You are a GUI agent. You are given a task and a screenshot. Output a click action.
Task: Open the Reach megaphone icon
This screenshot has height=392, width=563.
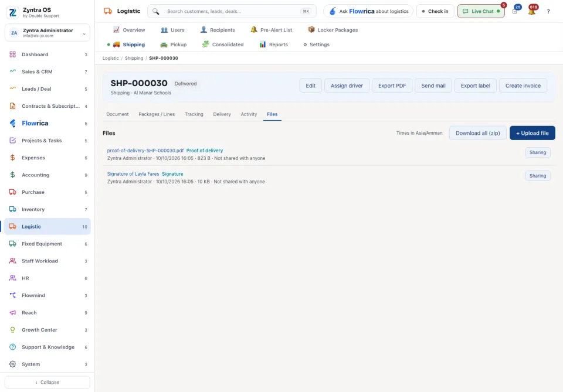(x=12, y=313)
